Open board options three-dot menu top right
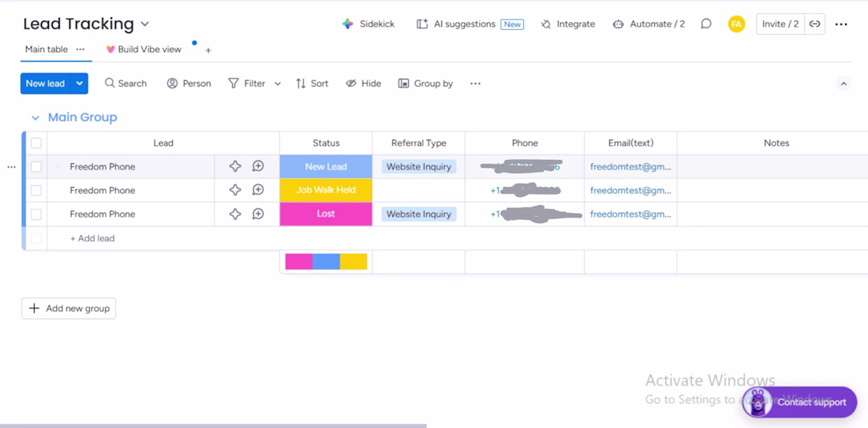This screenshot has width=868, height=428. pyautogui.click(x=841, y=24)
